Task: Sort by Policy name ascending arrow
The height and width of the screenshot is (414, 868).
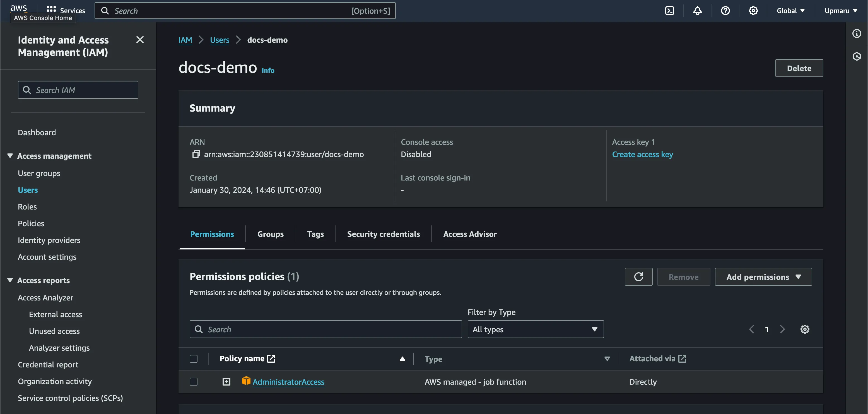Action: [x=402, y=359]
